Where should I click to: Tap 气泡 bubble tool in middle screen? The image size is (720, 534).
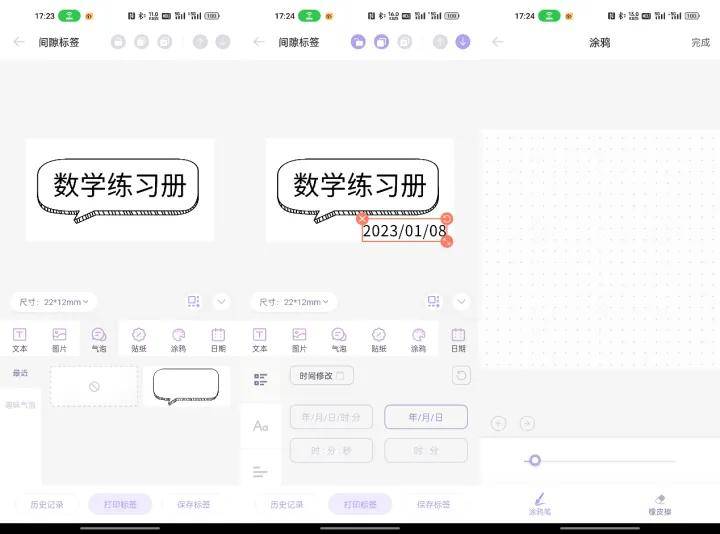(339, 340)
